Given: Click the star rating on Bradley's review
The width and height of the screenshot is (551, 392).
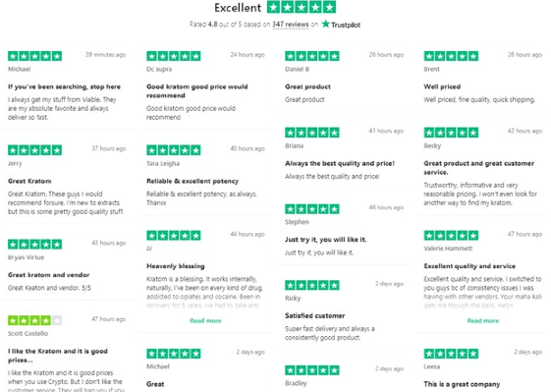Looking at the screenshot, I should tap(312, 370).
